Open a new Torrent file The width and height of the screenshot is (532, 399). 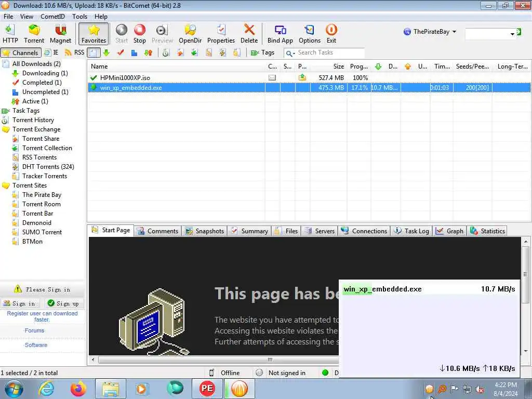[x=34, y=34]
